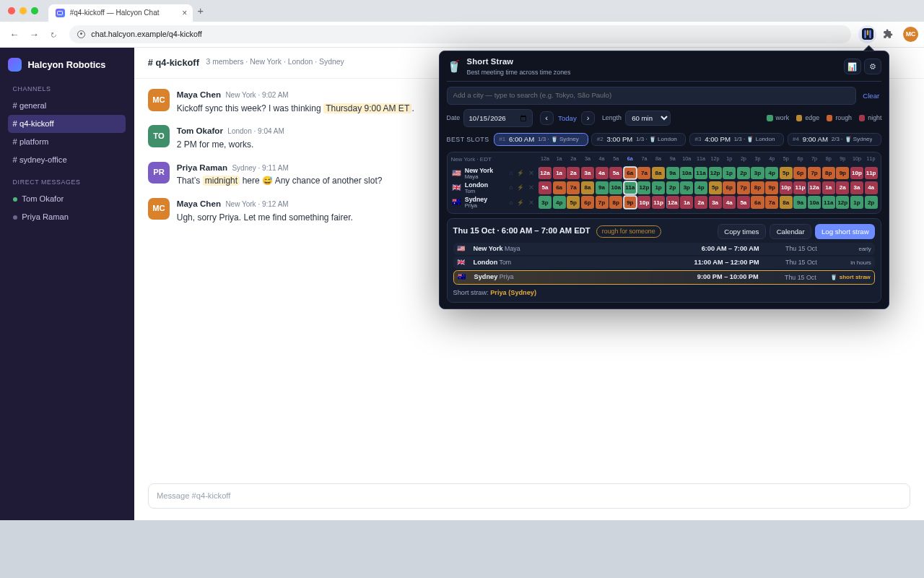Image resolution: width=924 pixels, height=578 pixels.
Task: Open direct message with Tom Okafor
Action: [x=66, y=199]
